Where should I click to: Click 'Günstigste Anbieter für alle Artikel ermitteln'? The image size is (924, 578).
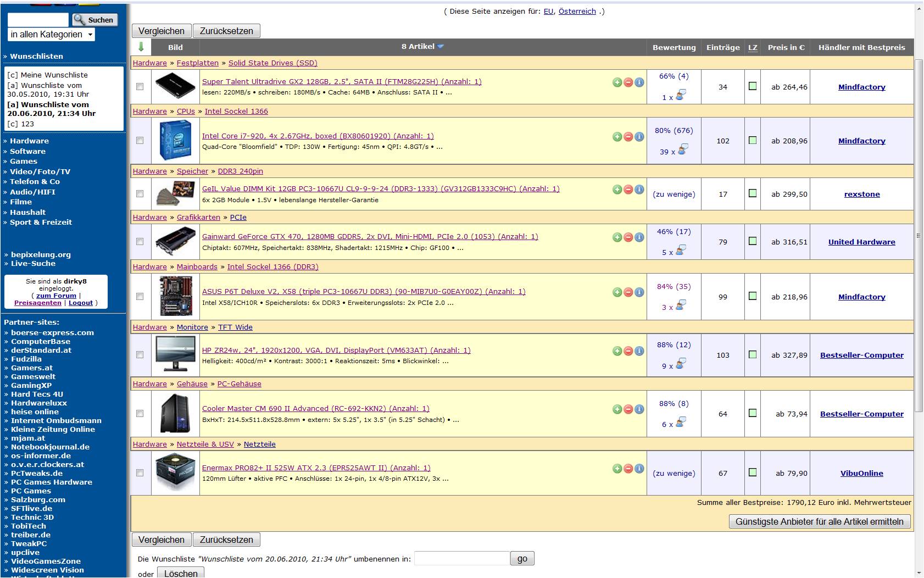[x=819, y=521]
